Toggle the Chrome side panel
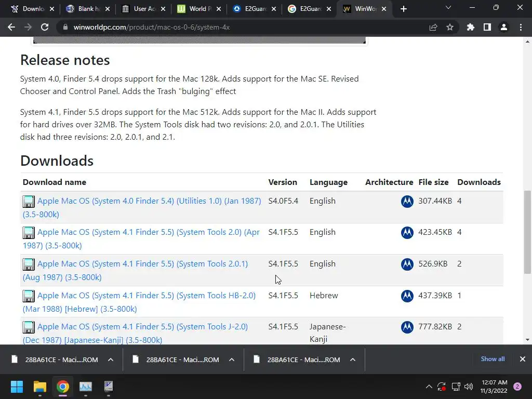Screen dimensions: 532x399 point(487,27)
